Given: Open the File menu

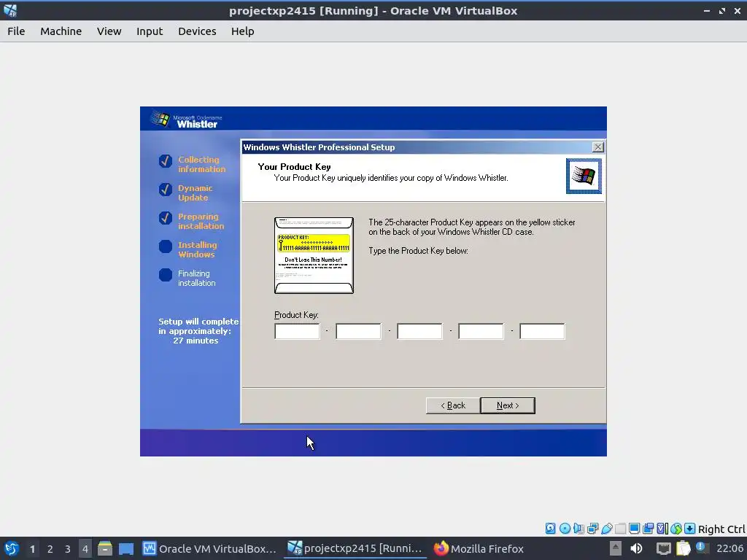Looking at the screenshot, I should click(16, 31).
